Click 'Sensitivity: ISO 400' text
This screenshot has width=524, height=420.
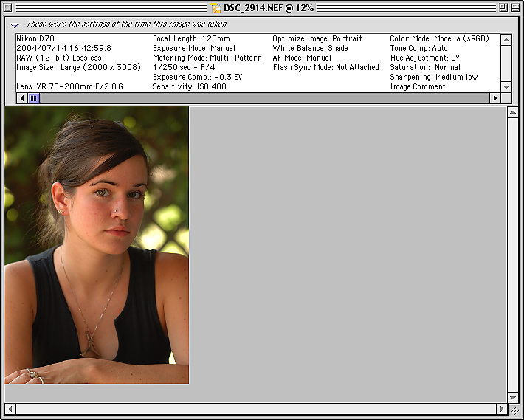[x=189, y=86]
